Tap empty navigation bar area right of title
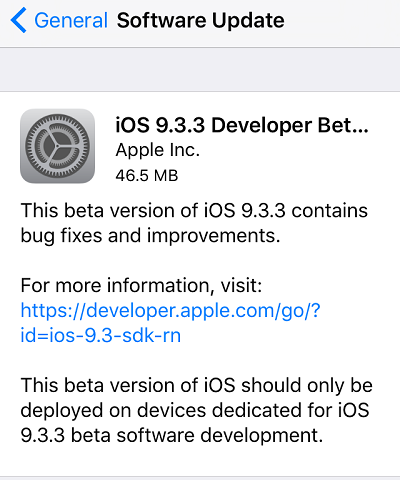Viewport: 400px width, 480px height. [342, 21]
